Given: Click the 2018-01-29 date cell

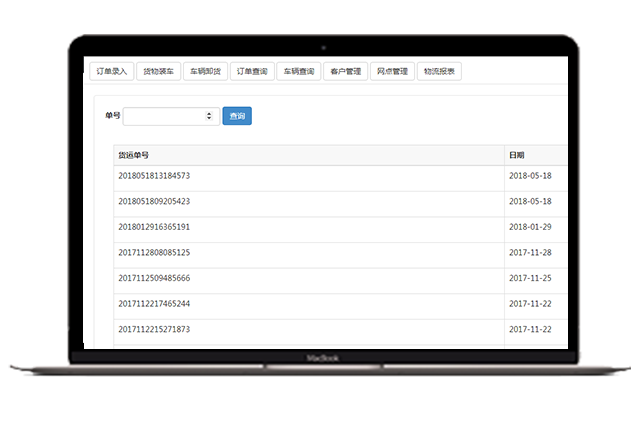Looking at the screenshot, I should 530,227.
